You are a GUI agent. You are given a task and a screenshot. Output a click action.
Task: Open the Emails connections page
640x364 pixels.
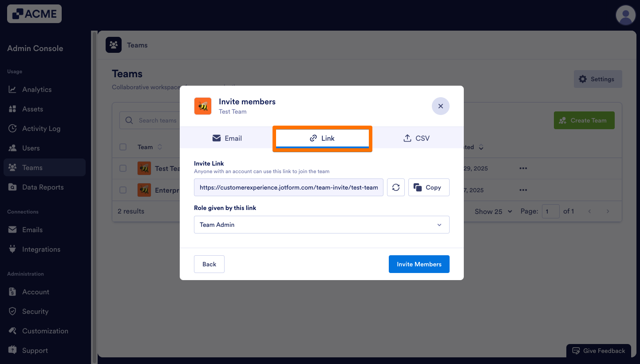32,229
